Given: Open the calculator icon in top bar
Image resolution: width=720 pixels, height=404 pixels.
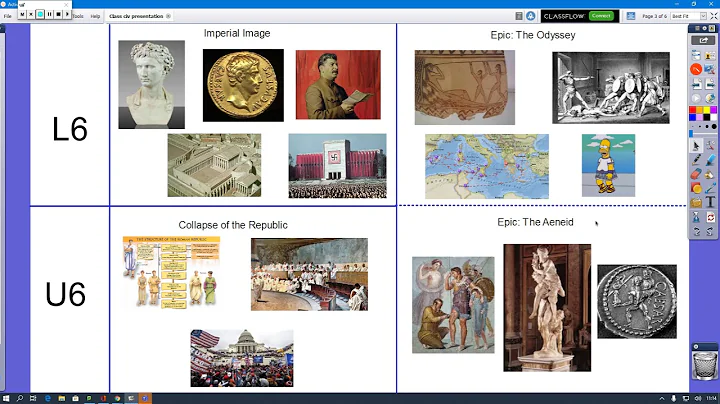Looking at the screenshot, I should [x=519, y=16].
